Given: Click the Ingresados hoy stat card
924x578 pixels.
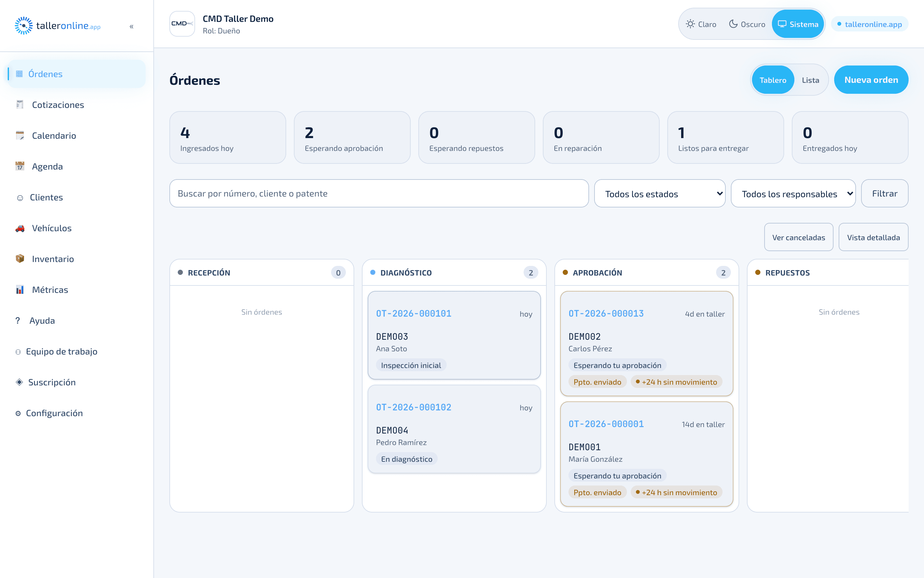Looking at the screenshot, I should [x=227, y=138].
